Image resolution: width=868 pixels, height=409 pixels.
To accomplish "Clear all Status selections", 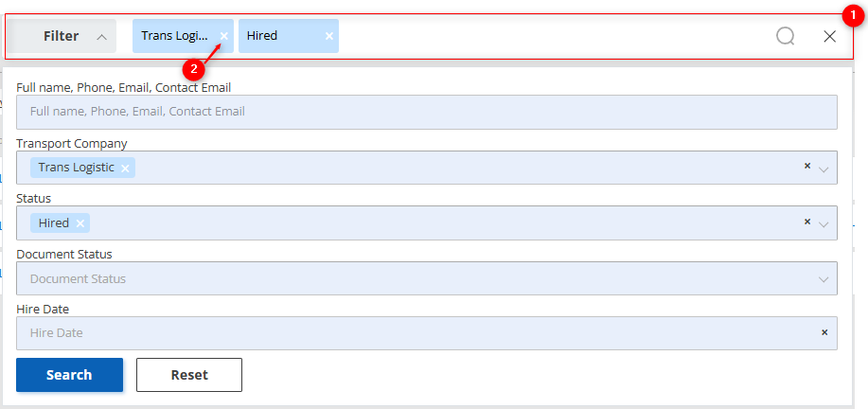I will coord(807,222).
